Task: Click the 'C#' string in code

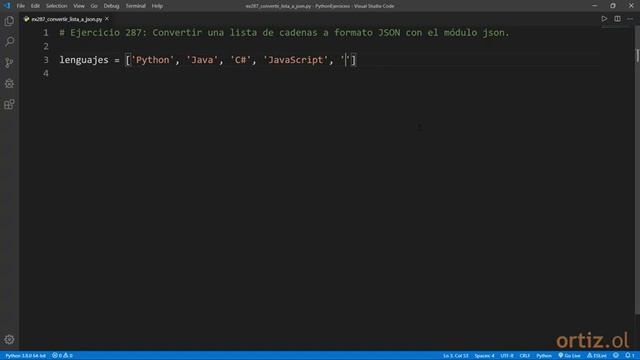Action: click(241, 60)
